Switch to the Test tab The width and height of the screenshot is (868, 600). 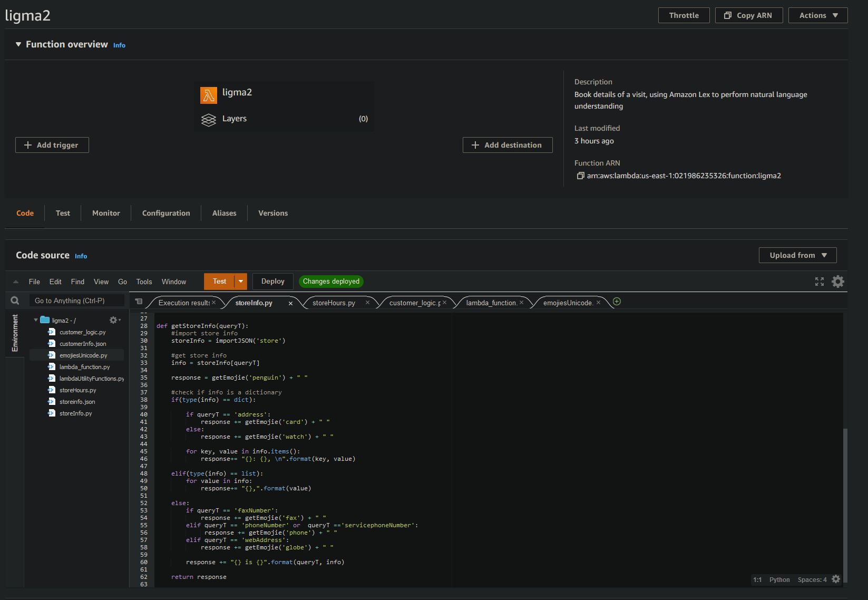(x=63, y=213)
